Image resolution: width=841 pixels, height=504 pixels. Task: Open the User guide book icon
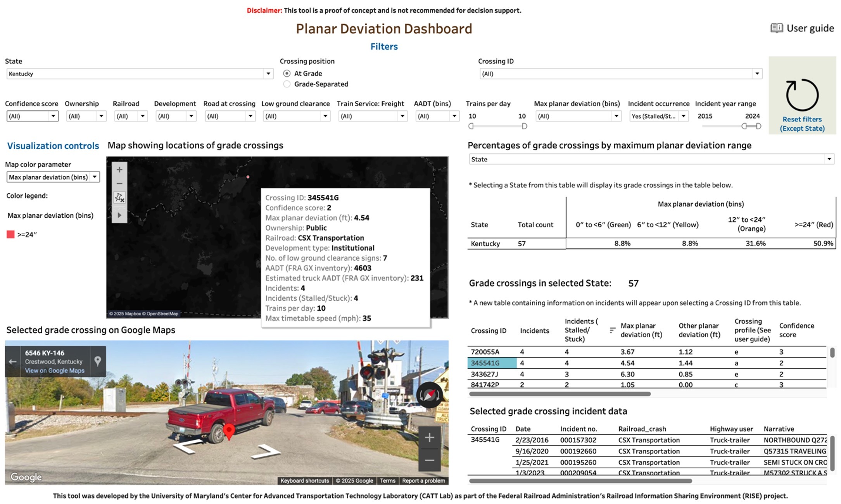(777, 28)
